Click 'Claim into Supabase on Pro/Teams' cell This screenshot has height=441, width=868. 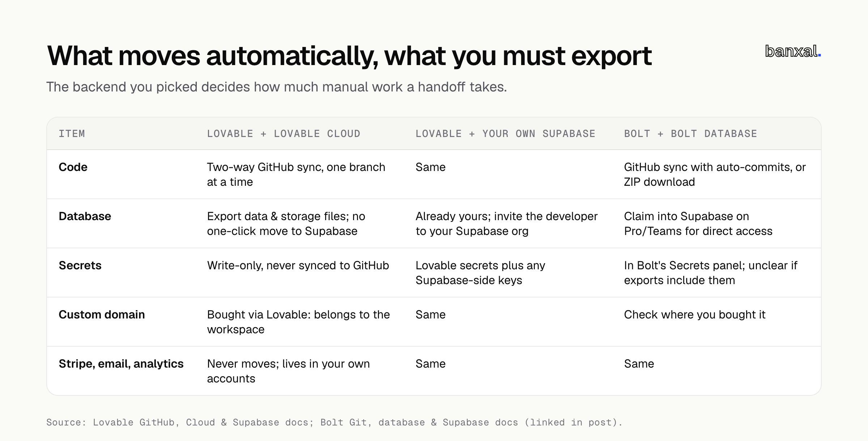tap(698, 224)
